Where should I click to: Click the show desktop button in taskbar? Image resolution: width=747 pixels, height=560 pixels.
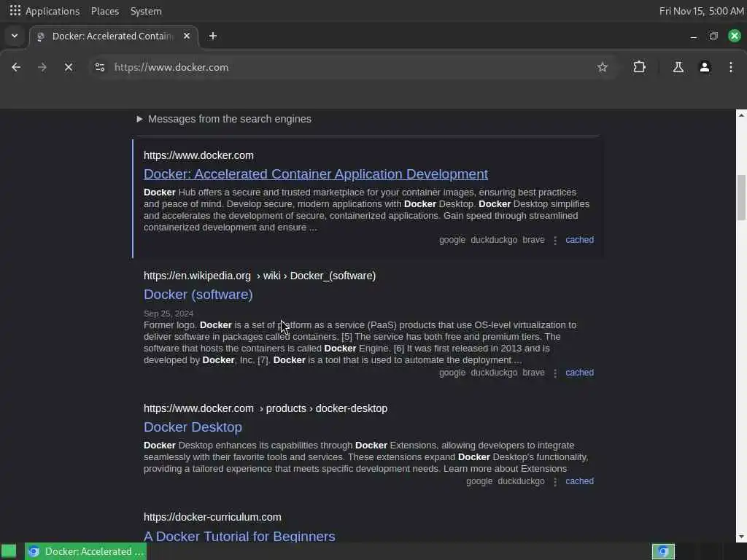click(x=9, y=551)
